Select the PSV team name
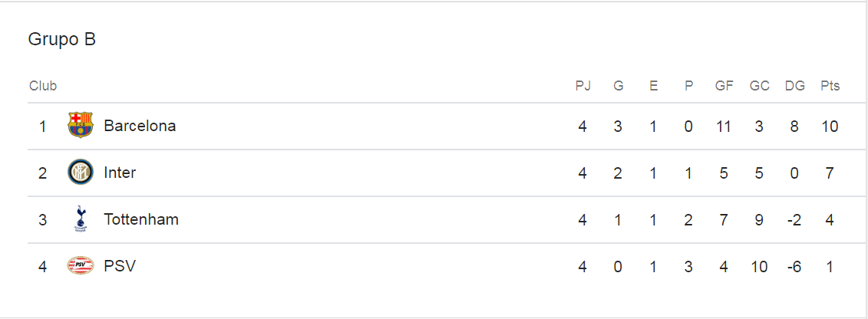Viewport: 868px width, 319px height. click(120, 266)
